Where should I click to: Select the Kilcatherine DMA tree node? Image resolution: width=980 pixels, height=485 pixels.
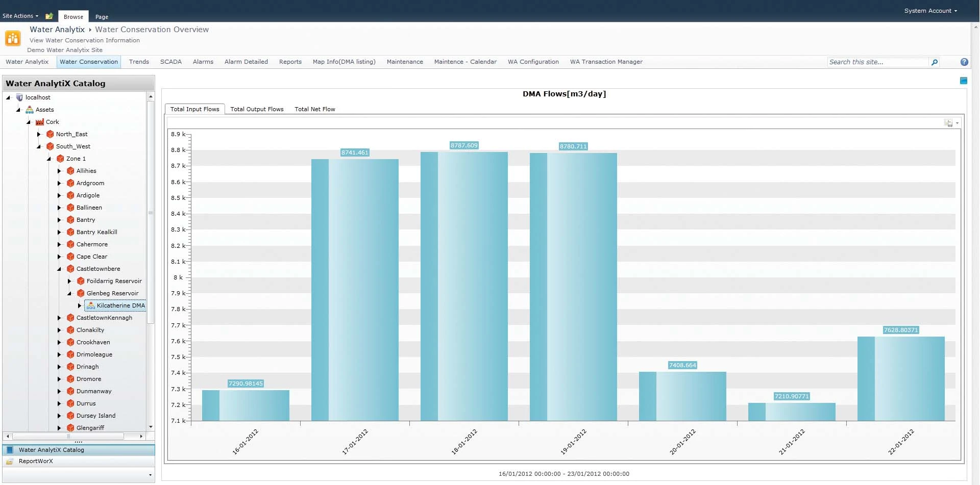pos(120,305)
